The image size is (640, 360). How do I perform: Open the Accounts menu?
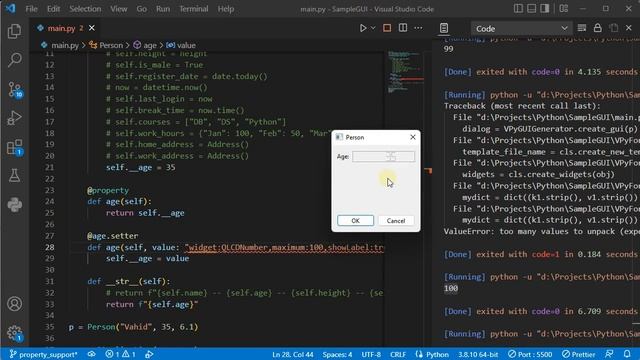(x=14, y=304)
